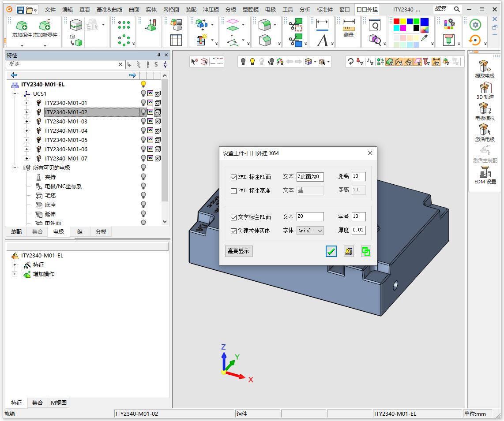Screen dimensions: 504x421
Task: Click the 高亮显示 button
Action: pyautogui.click(x=238, y=251)
